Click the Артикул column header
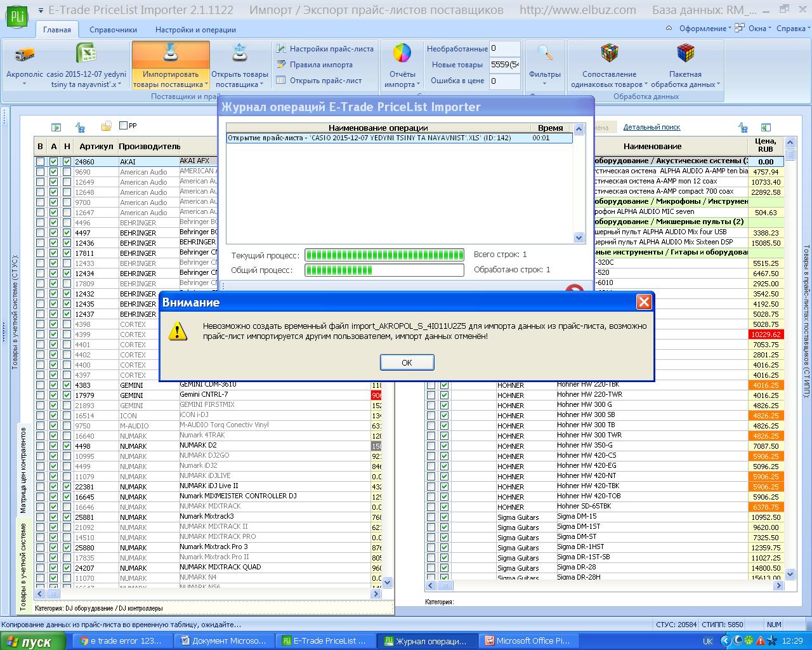The height and width of the screenshot is (650, 812). click(95, 146)
